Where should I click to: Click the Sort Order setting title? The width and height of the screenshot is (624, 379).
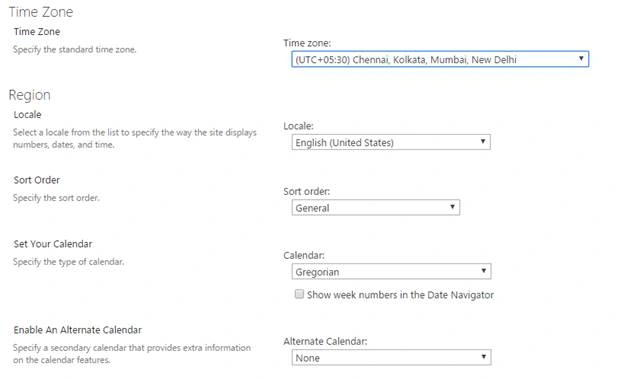[x=37, y=180]
